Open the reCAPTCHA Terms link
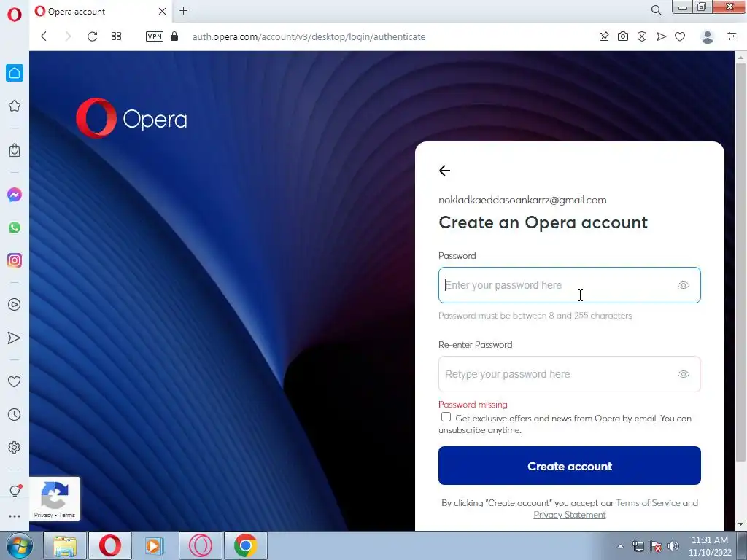This screenshot has height=560, width=747. 66,515
